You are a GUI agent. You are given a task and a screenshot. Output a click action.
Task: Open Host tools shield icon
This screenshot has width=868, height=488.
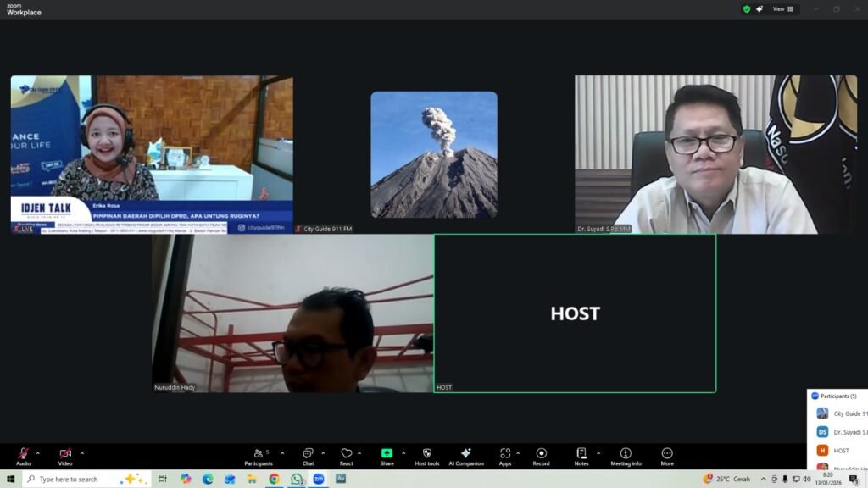point(426,454)
